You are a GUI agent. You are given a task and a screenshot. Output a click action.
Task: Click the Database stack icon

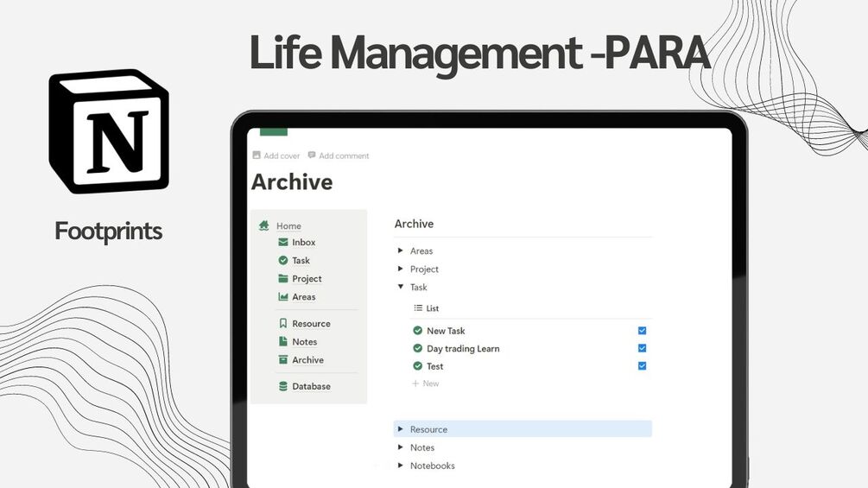tap(283, 386)
